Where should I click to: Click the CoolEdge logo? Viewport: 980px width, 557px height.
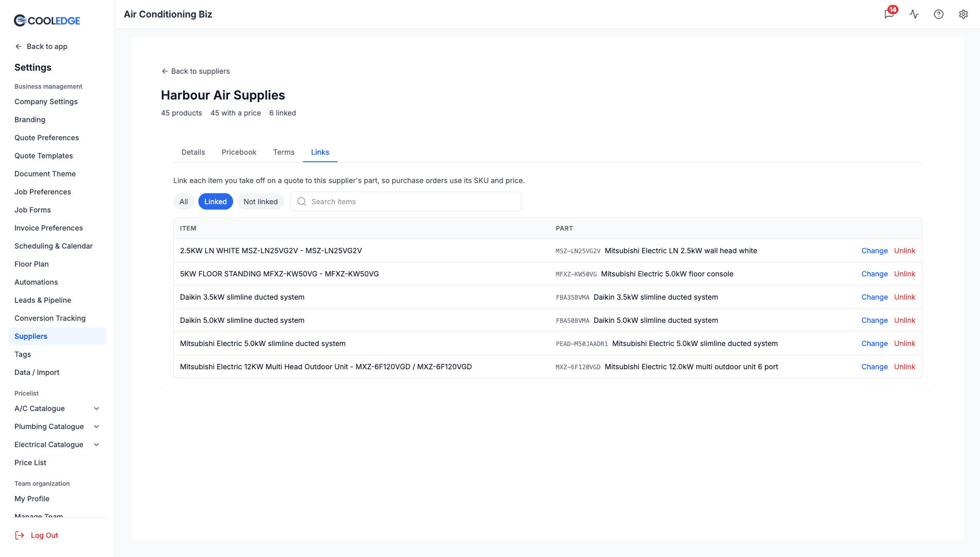point(47,20)
